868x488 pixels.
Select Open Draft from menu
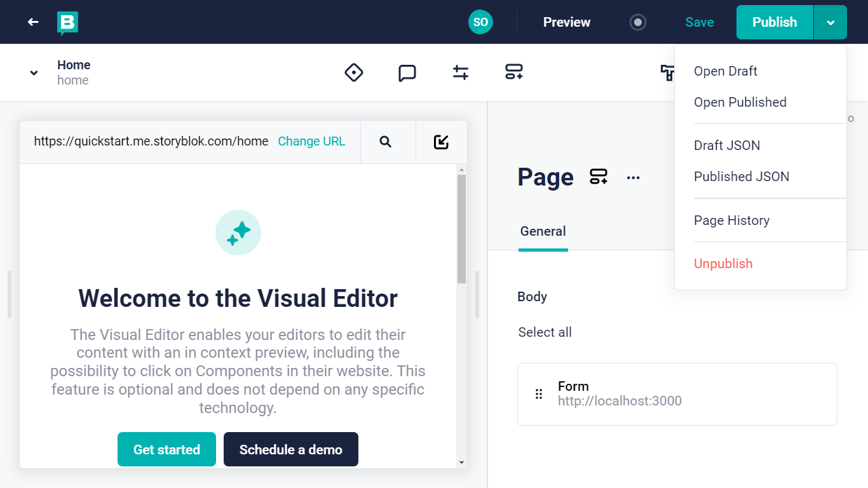point(726,71)
